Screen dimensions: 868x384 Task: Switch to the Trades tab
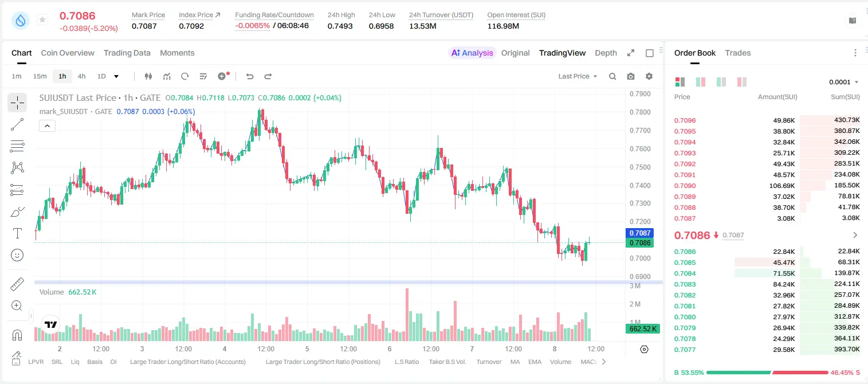[x=737, y=53]
